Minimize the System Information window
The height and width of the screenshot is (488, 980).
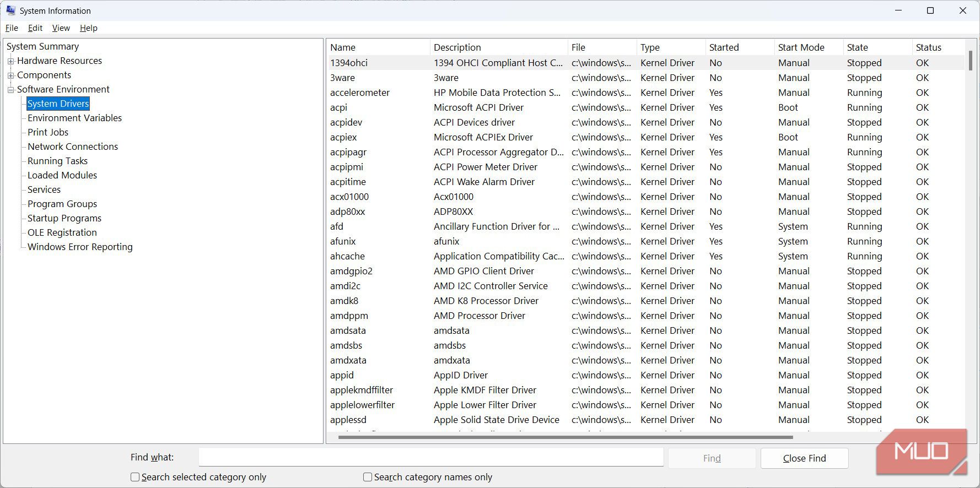click(898, 10)
